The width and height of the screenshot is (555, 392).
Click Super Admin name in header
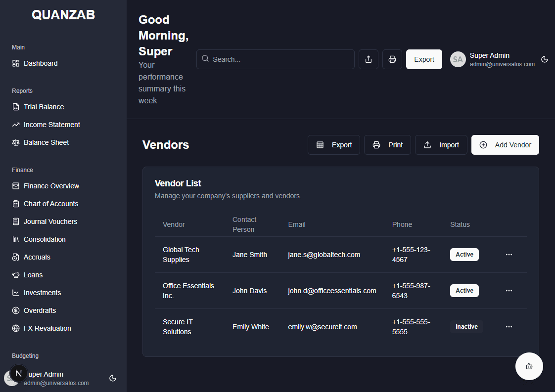tap(490, 55)
